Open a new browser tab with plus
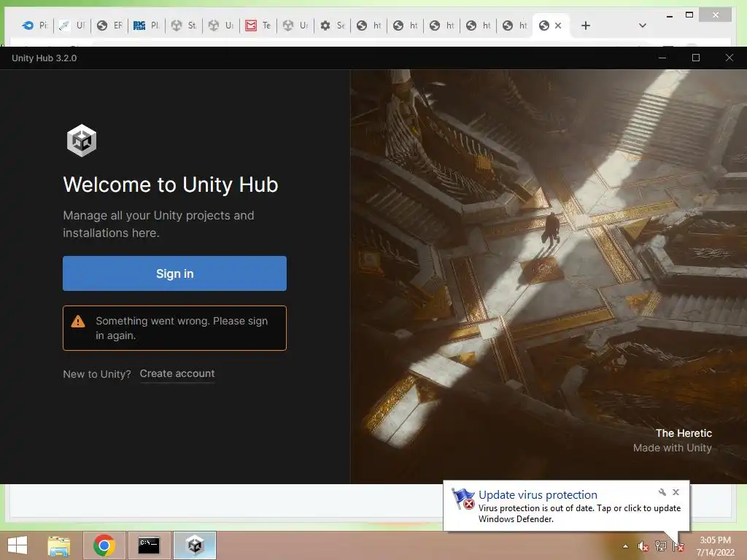747x560 pixels. pyautogui.click(x=586, y=26)
